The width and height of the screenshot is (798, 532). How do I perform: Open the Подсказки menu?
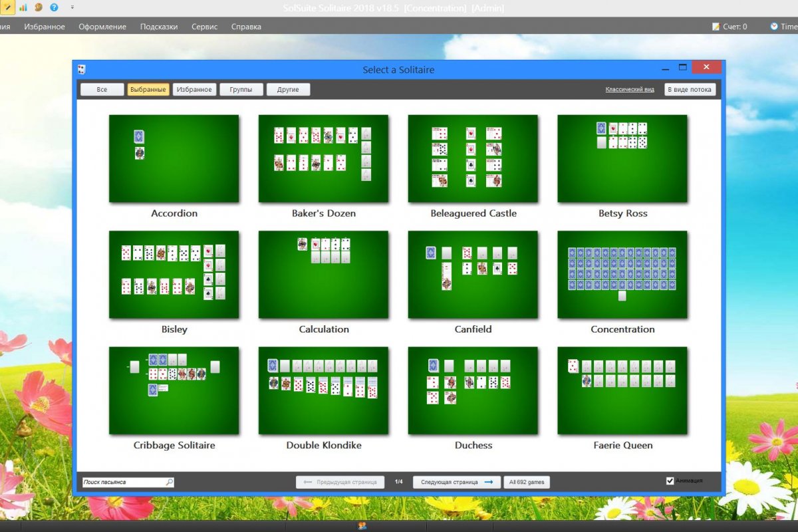click(x=159, y=27)
